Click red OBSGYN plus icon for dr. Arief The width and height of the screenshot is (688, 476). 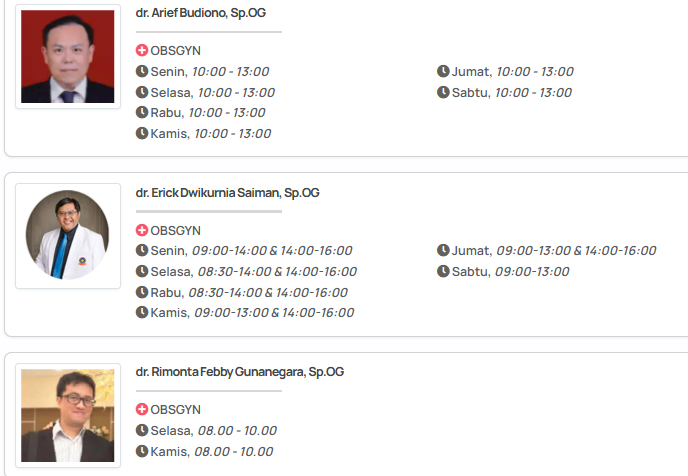142,50
